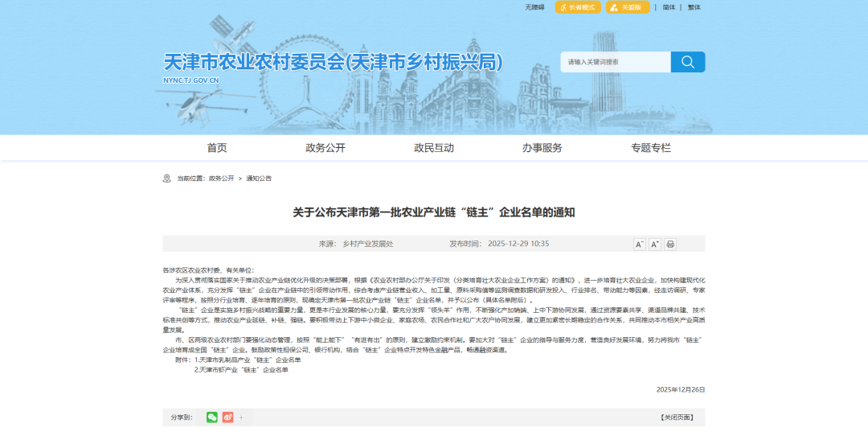Open the 通知公告 breadcrumb link
Screen dimensions: 868x444
coord(259,179)
